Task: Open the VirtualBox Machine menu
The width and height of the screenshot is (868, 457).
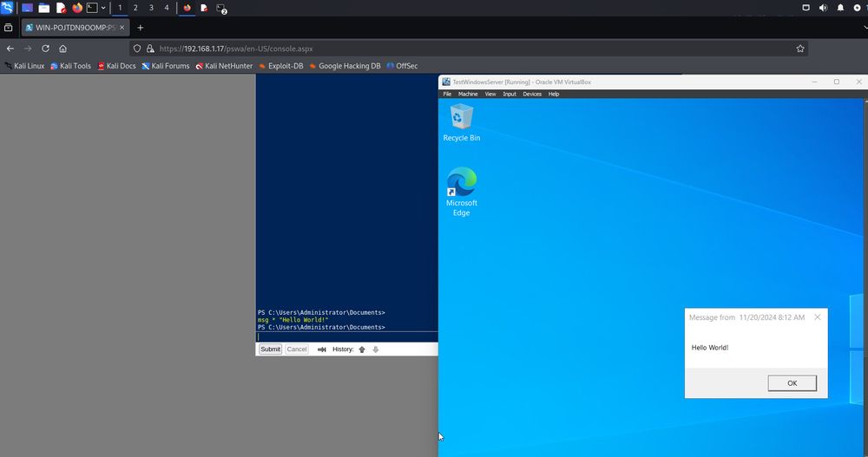Action: pyautogui.click(x=468, y=94)
